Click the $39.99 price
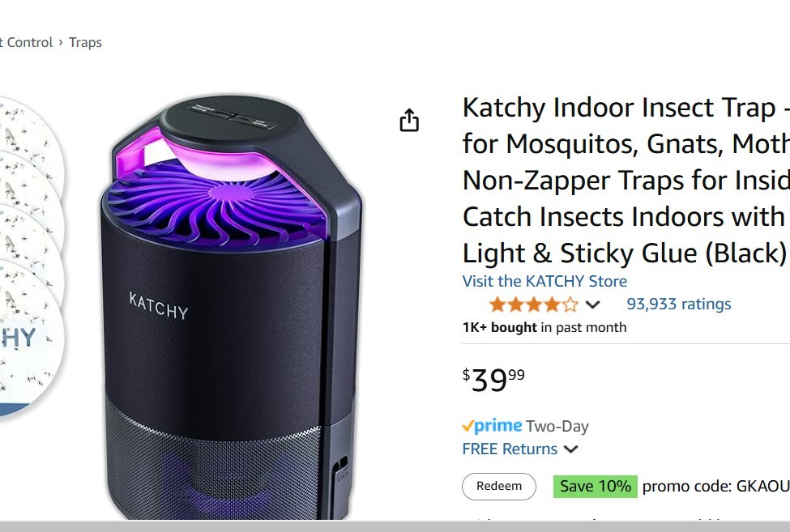 click(493, 380)
